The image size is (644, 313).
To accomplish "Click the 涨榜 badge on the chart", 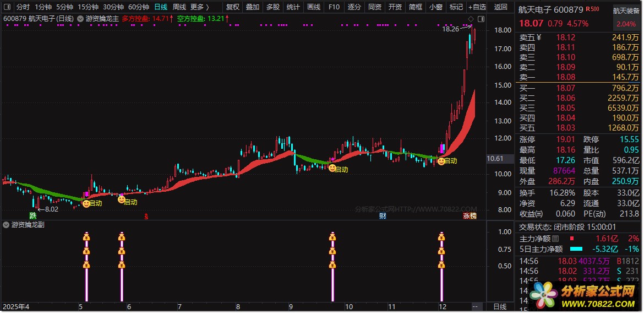I will (x=470, y=215).
